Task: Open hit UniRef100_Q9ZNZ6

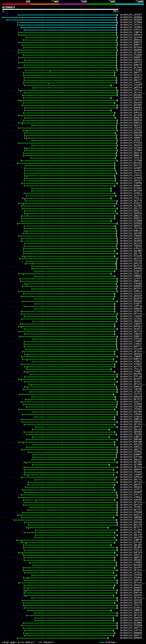Action: pos(131,17)
